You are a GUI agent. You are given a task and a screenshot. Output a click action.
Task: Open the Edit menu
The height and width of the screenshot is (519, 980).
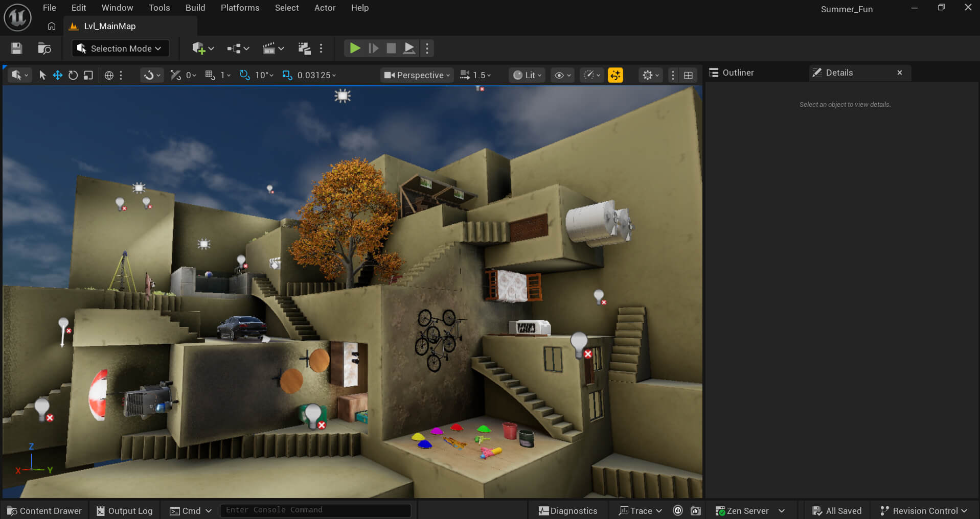coord(79,8)
